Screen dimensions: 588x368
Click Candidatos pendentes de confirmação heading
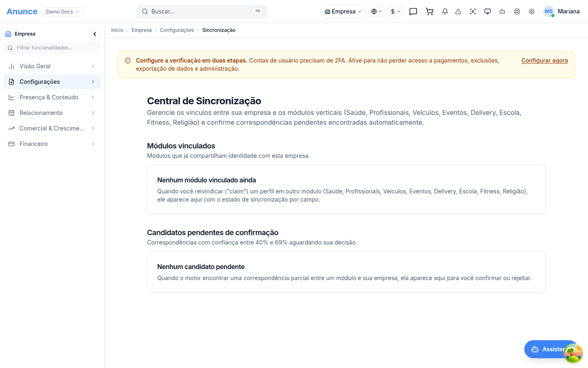213,233
